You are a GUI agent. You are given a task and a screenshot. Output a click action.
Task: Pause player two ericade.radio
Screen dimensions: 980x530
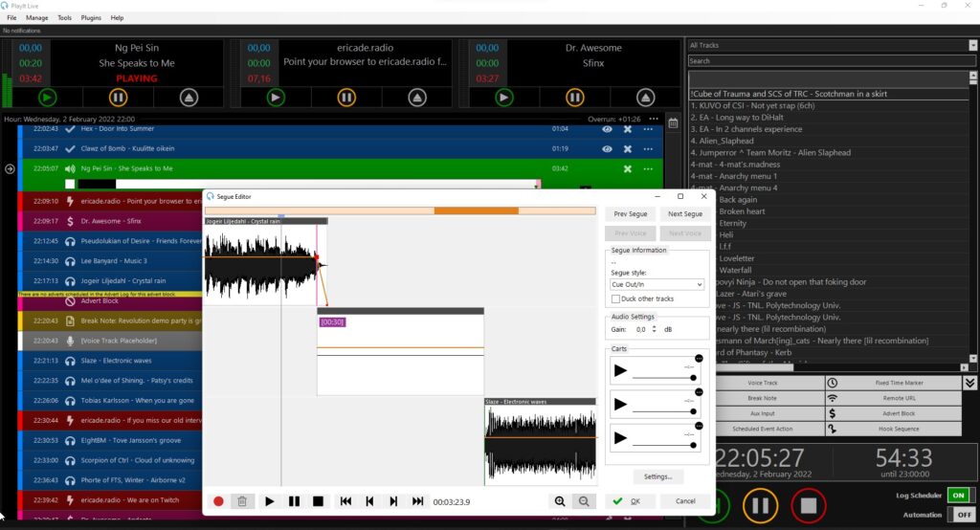click(x=346, y=98)
